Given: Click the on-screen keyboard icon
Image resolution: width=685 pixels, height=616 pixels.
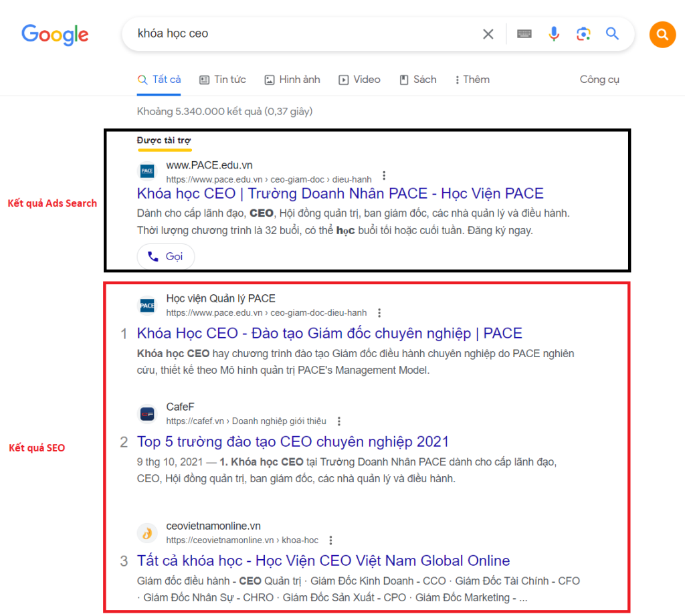Looking at the screenshot, I should tap(524, 34).
